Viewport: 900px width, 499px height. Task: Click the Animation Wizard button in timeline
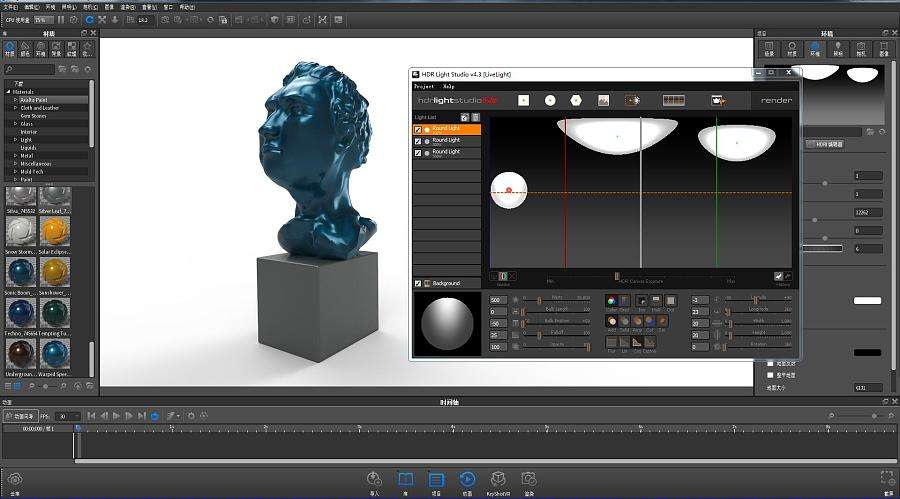[22, 415]
